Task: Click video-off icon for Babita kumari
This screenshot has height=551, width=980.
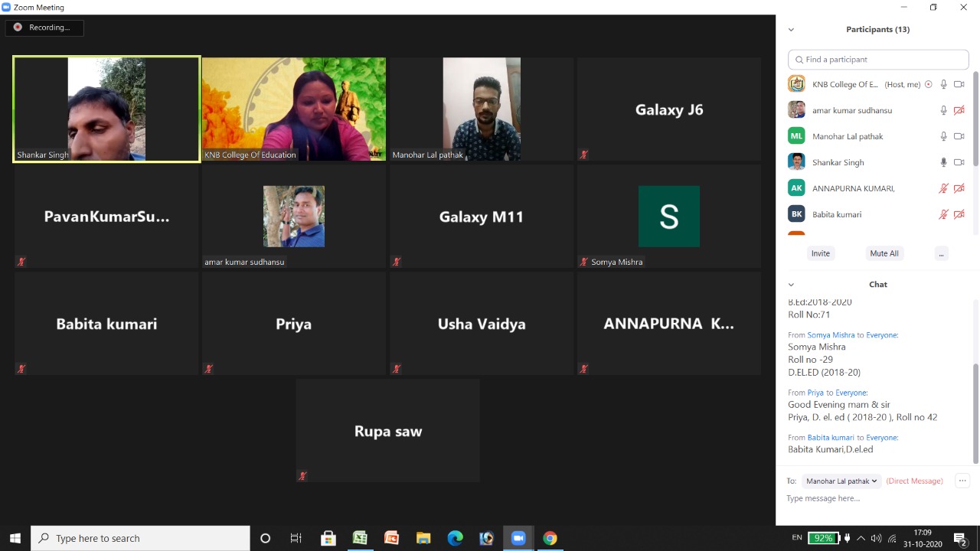Action: point(959,214)
